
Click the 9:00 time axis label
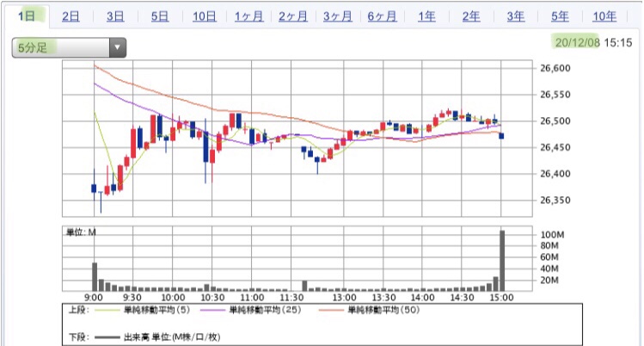pyautogui.click(x=94, y=298)
